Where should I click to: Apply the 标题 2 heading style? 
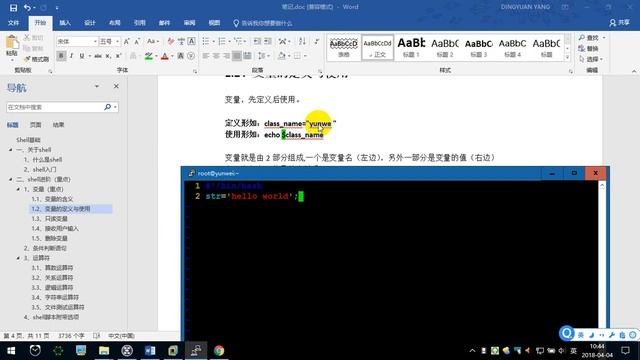445,47
